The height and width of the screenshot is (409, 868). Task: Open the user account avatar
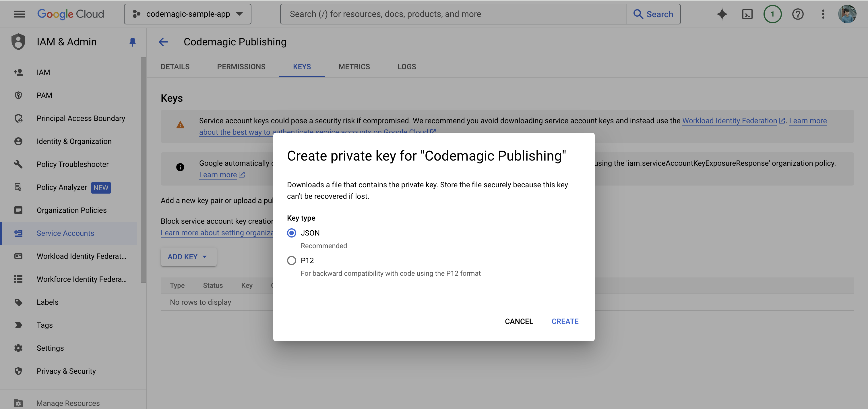click(x=847, y=14)
